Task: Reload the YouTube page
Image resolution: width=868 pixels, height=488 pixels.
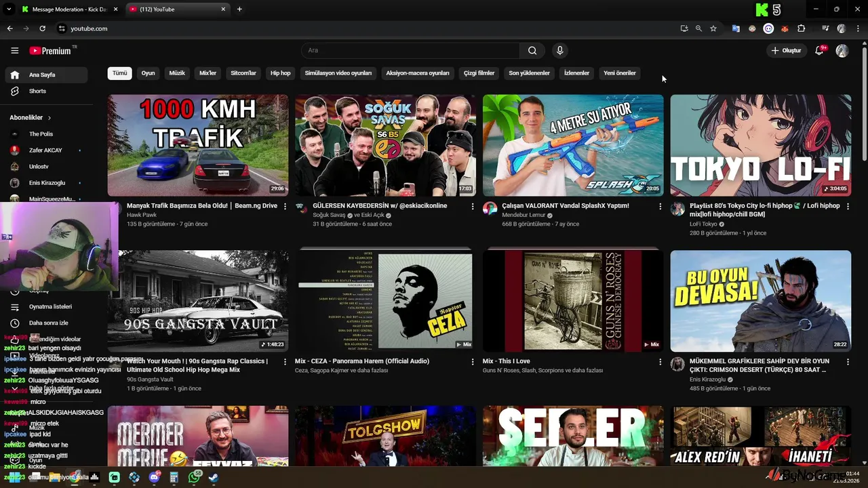Action: coord(42,28)
